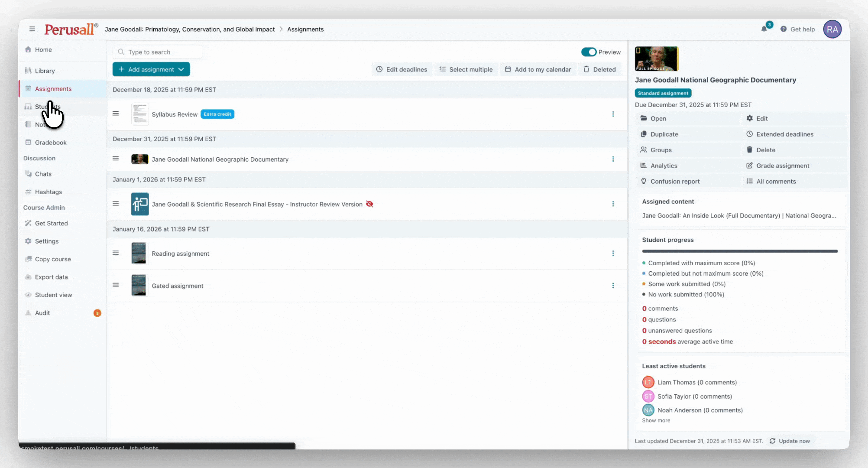The width and height of the screenshot is (868, 468).
Task: Click Copy course in the sidebar
Action: [63, 259]
